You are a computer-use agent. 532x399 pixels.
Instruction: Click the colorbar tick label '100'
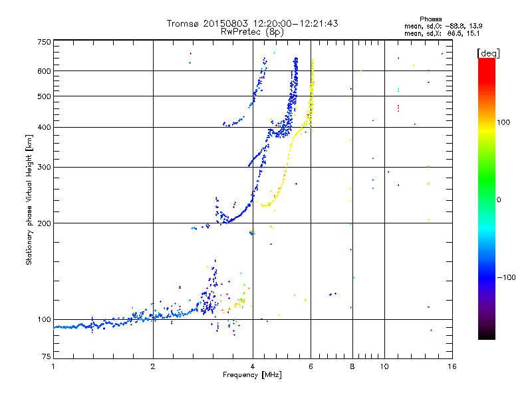[x=503, y=122]
